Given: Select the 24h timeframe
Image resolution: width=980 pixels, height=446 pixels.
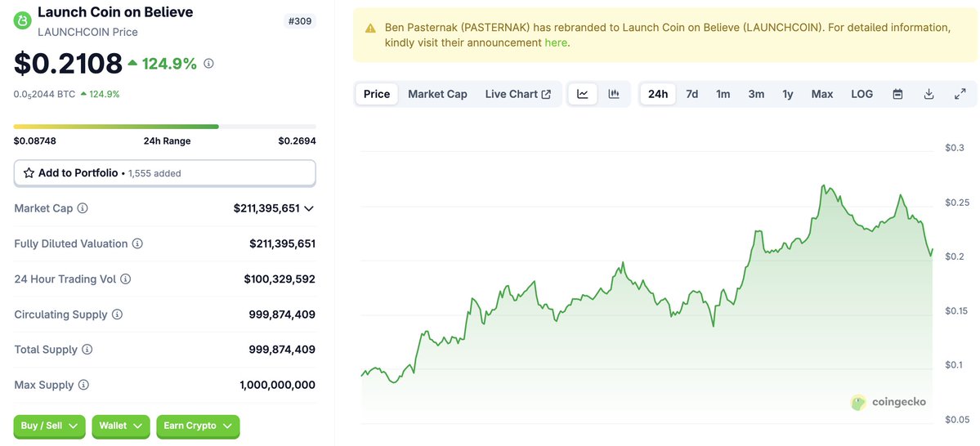Looking at the screenshot, I should click(658, 94).
